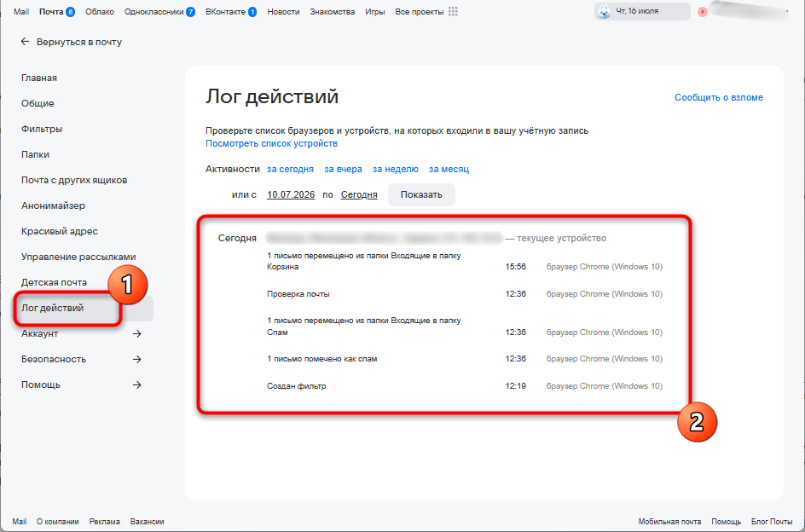Open Управление рассылками section
This screenshot has height=532, width=805.
pos(78,257)
